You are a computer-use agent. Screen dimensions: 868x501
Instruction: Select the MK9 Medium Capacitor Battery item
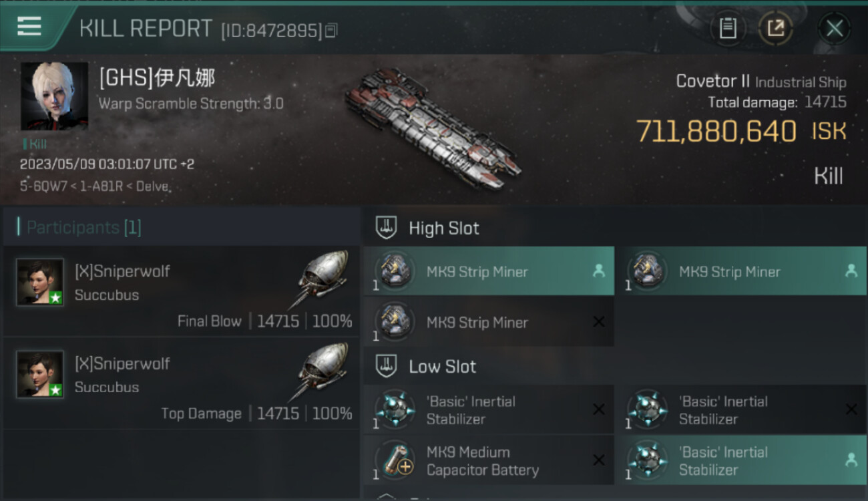tap(489, 461)
